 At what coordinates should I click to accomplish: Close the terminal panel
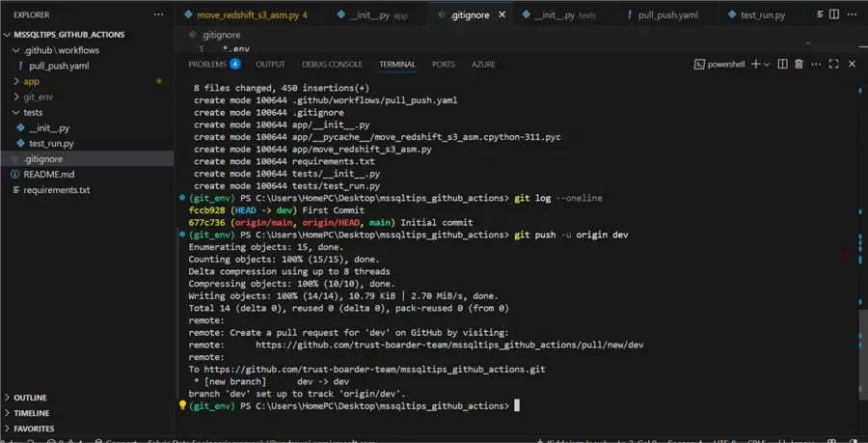tap(852, 65)
